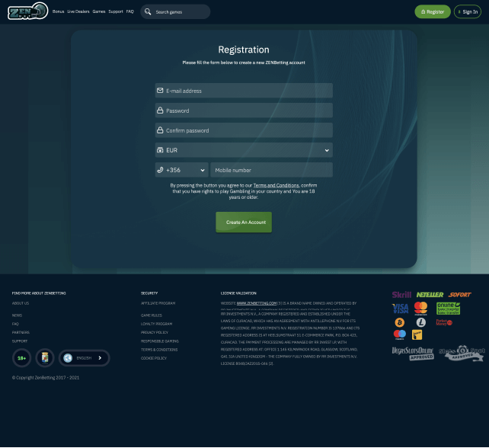Open FAQ footer link
The image size is (489, 448).
click(x=15, y=324)
